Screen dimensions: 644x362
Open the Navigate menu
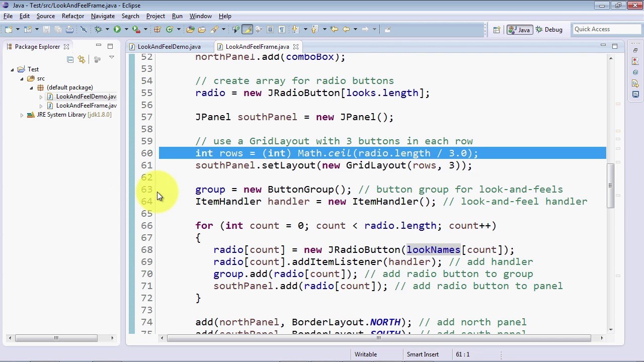(103, 16)
